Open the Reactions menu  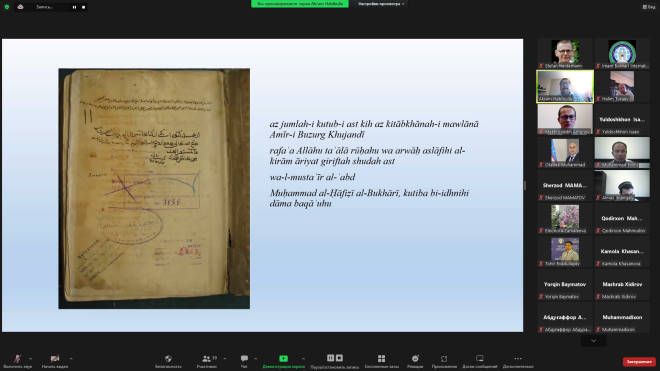pyautogui.click(x=415, y=361)
